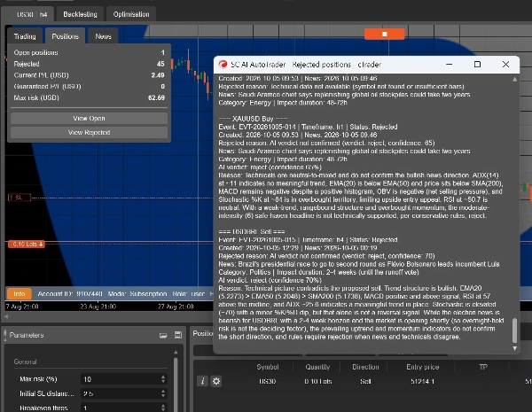Increase Max risk (%) with up arrow

coord(163,377)
